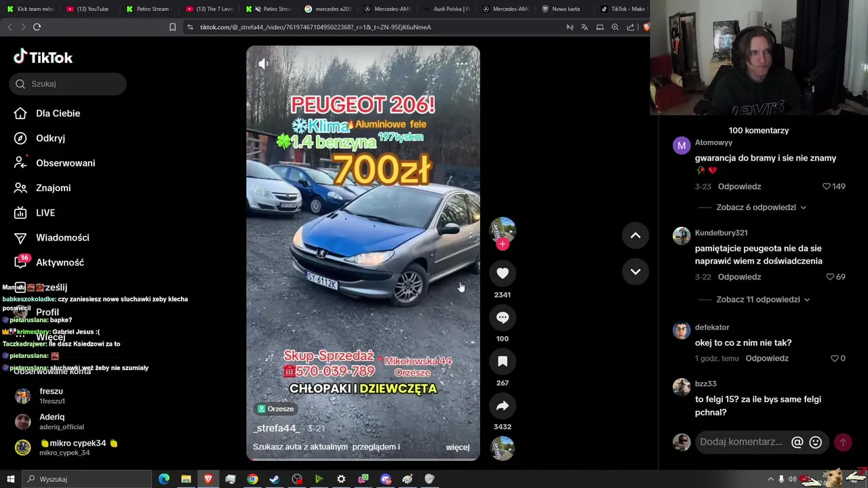
Task: Open the Obserwowani feed
Action: coord(55,163)
